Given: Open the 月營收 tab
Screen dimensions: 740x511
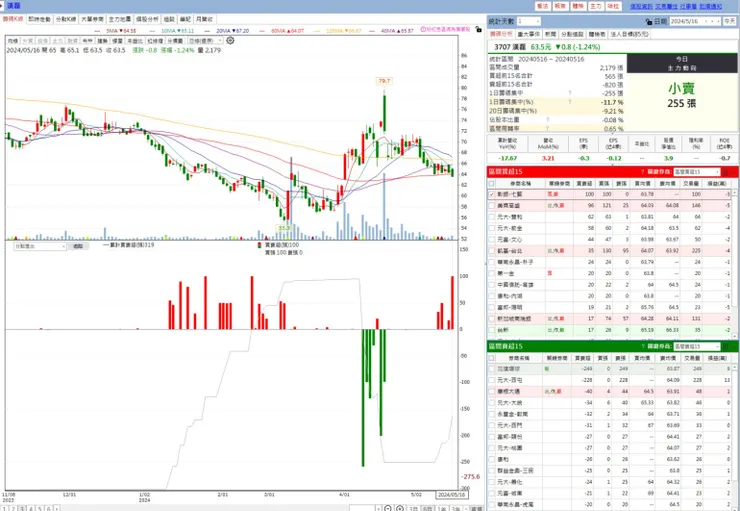Looking at the screenshot, I should 204,19.
